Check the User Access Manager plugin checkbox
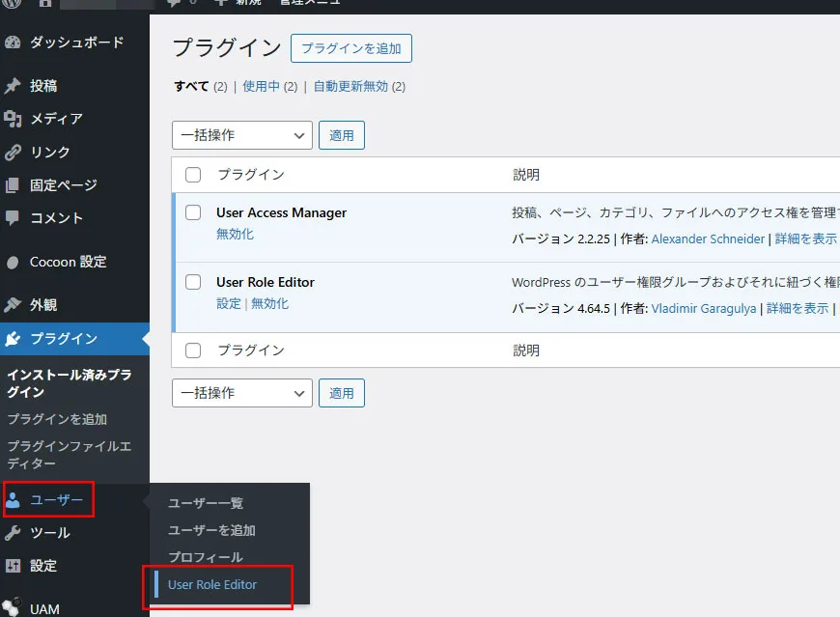This screenshot has height=617, width=840. point(193,212)
